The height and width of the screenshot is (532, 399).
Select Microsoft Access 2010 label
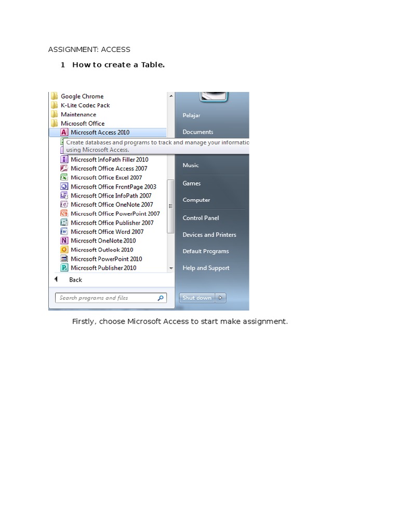tap(100, 132)
